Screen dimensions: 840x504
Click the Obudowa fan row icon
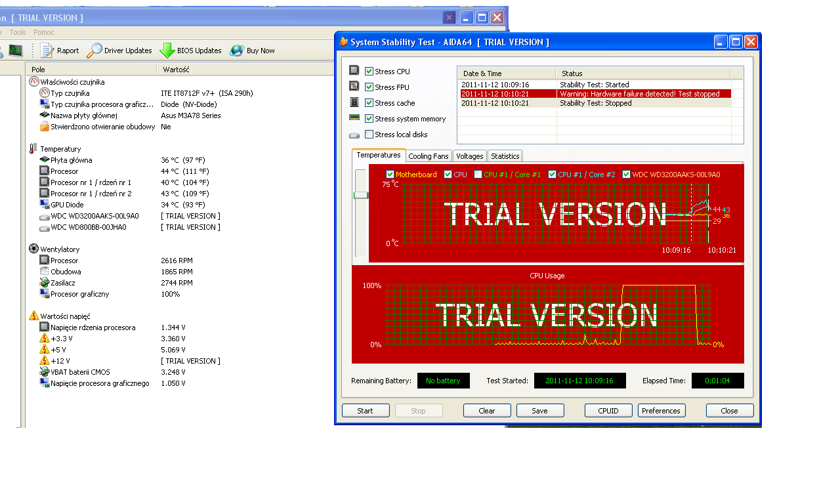click(x=45, y=272)
